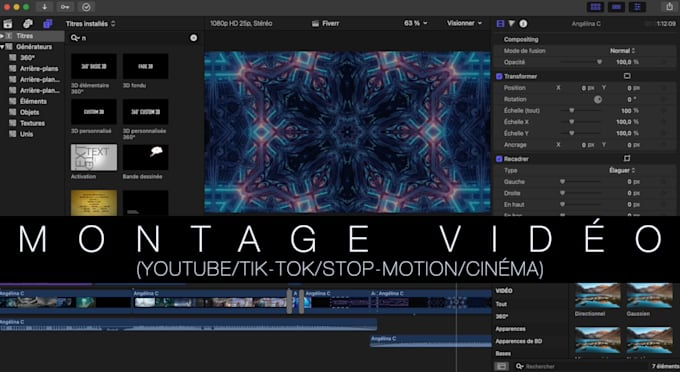The width and height of the screenshot is (680, 372).
Task: Show background tasks checkmark icon
Action: click(86, 7)
